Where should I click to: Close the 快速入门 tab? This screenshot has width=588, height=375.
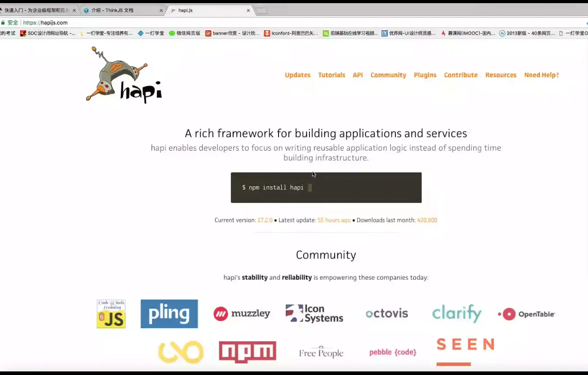(x=74, y=10)
